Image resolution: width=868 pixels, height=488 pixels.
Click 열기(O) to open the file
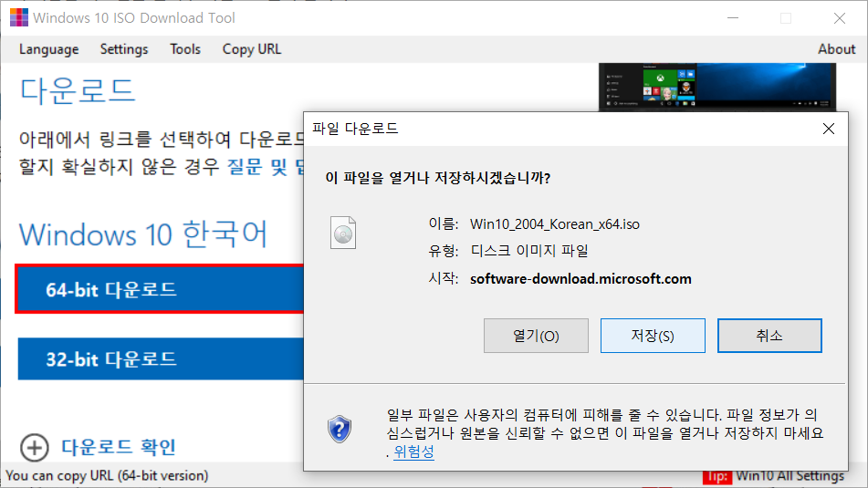point(536,336)
